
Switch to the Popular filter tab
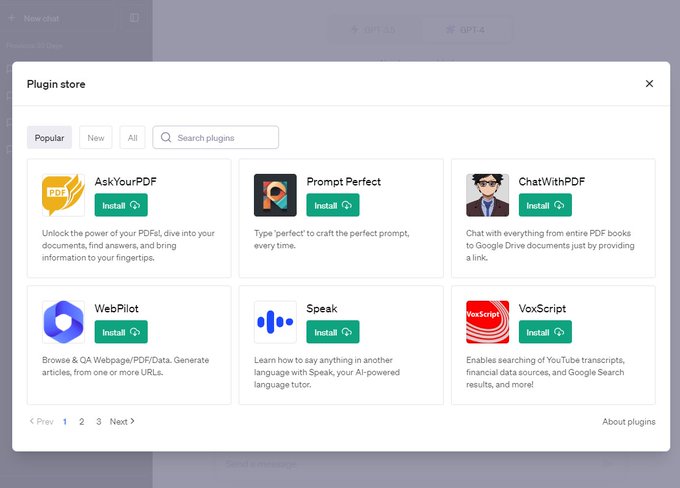49,138
